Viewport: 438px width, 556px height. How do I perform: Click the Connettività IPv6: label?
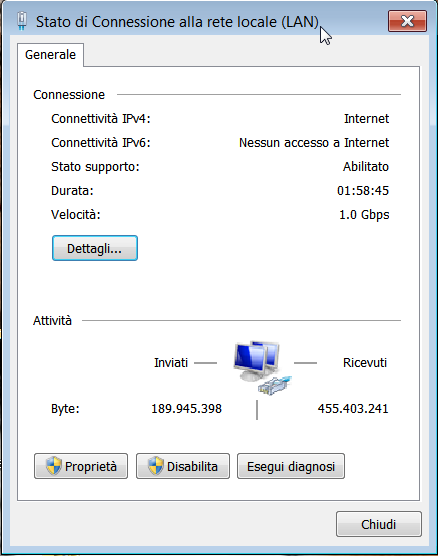click(x=101, y=143)
